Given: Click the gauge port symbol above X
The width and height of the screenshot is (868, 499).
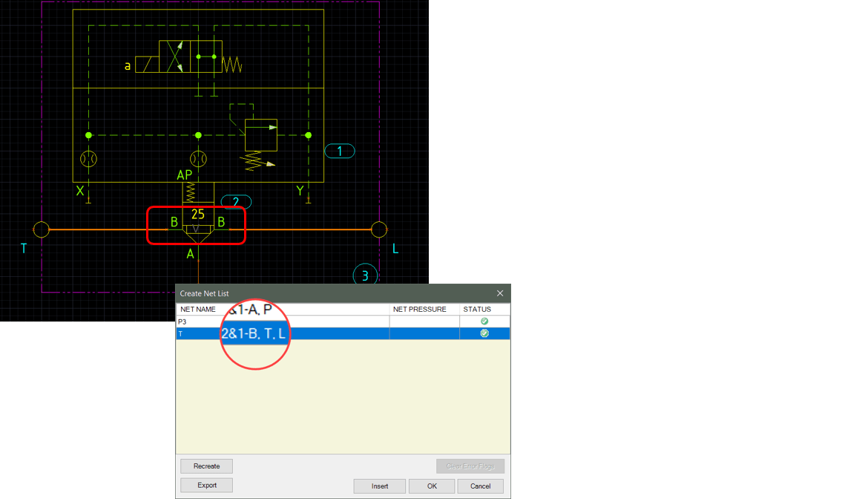Looking at the screenshot, I should [x=88, y=158].
